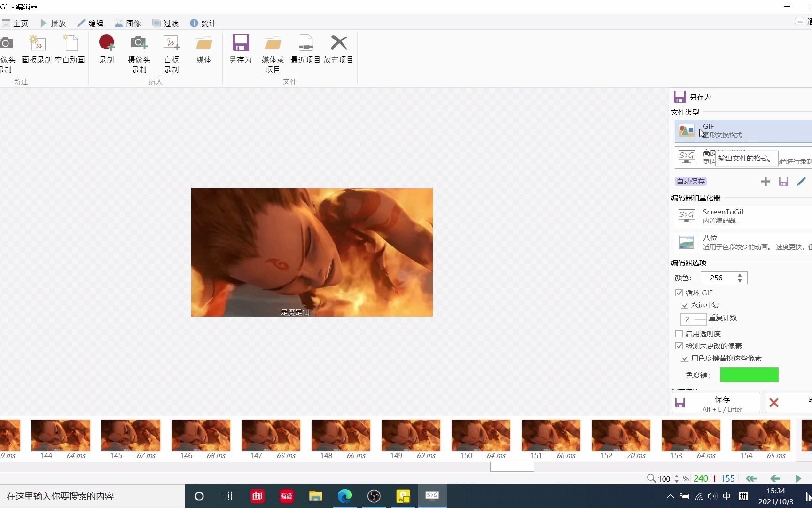Select the GIF file type option
The height and width of the screenshot is (508, 812).
[x=743, y=131]
